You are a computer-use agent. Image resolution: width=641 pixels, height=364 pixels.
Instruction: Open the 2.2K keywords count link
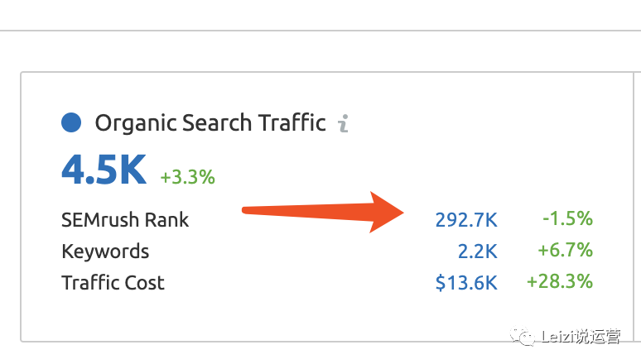(478, 251)
